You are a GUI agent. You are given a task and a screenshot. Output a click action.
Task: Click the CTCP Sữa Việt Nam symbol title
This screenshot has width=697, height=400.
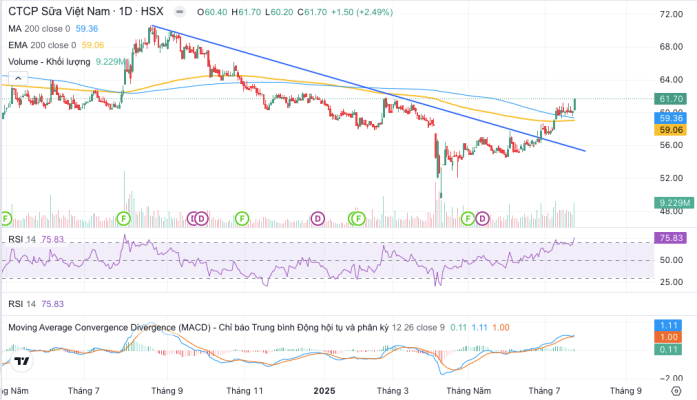[x=86, y=12]
